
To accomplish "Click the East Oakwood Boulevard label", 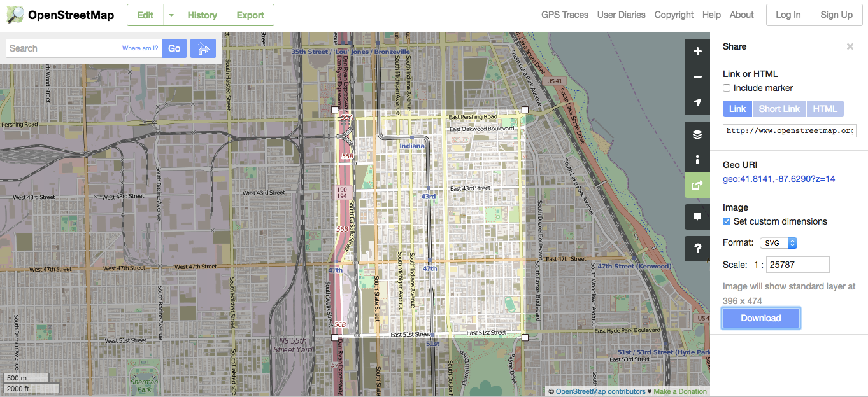I will point(481,129).
